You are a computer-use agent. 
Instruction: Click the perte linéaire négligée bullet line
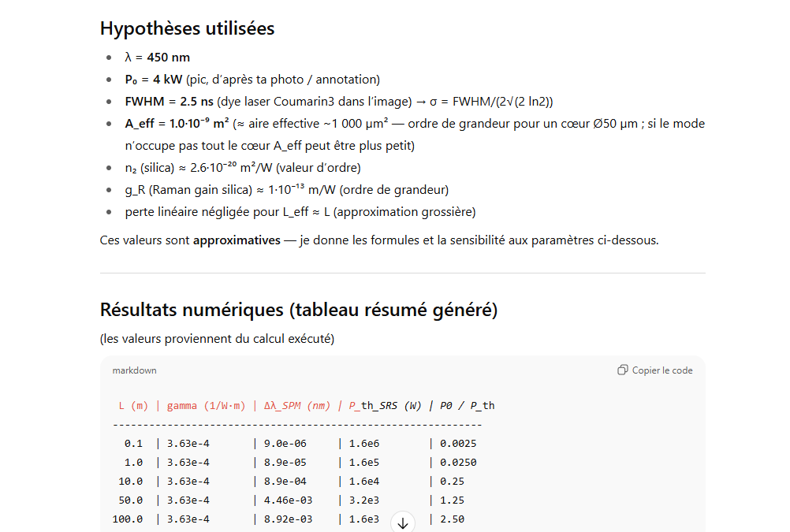tap(300, 212)
